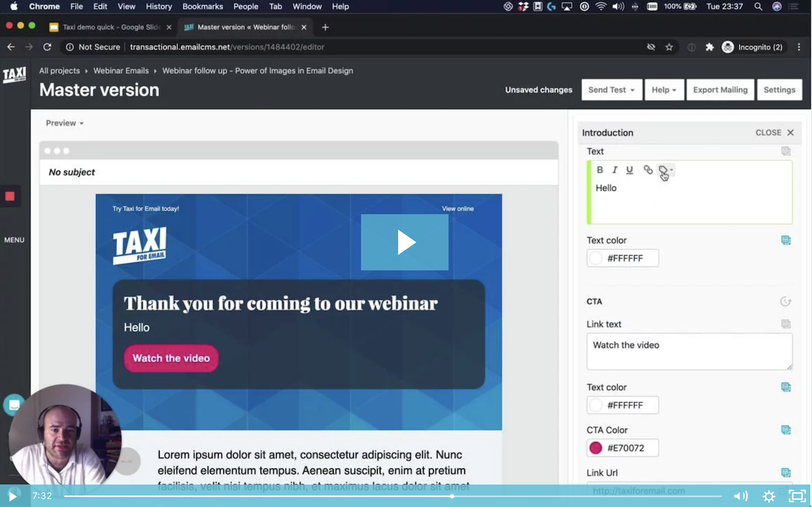Screen dimensions: 812x507
Task: Play the video with the large center play button
Action: [405, 242]
